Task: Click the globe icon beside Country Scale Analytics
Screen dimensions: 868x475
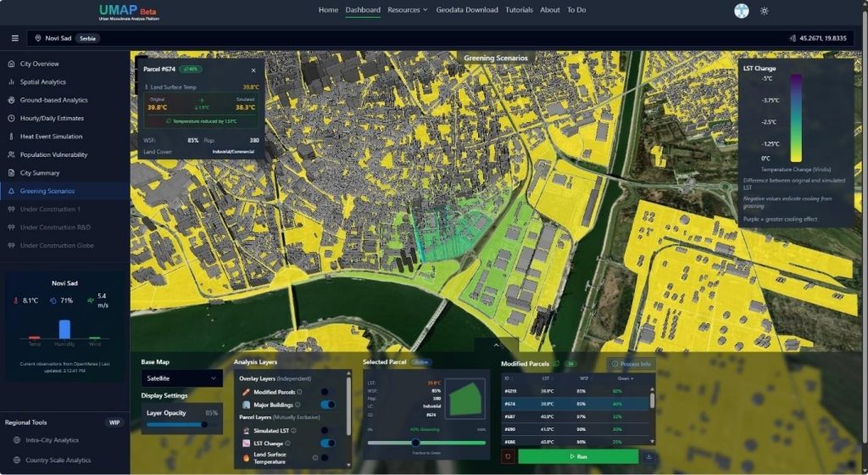Action: coord(17,460)
